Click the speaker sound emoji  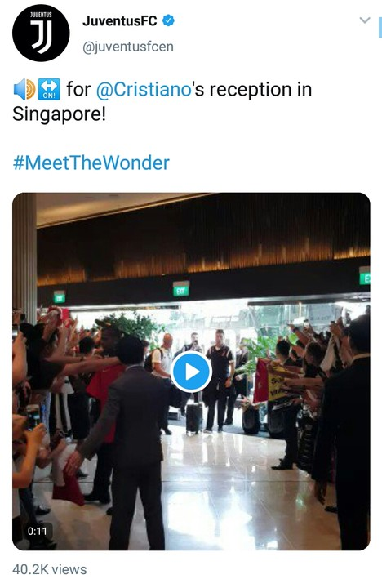[x=24, y=90]
